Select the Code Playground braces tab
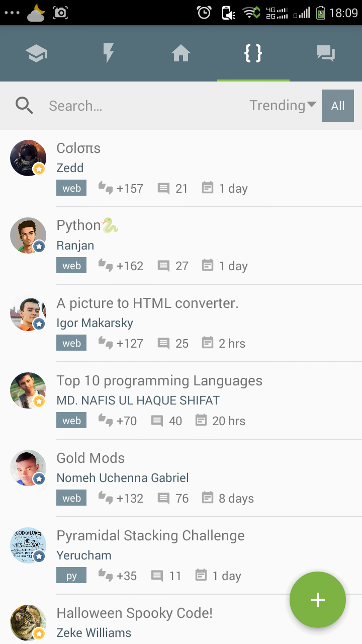 253,53
